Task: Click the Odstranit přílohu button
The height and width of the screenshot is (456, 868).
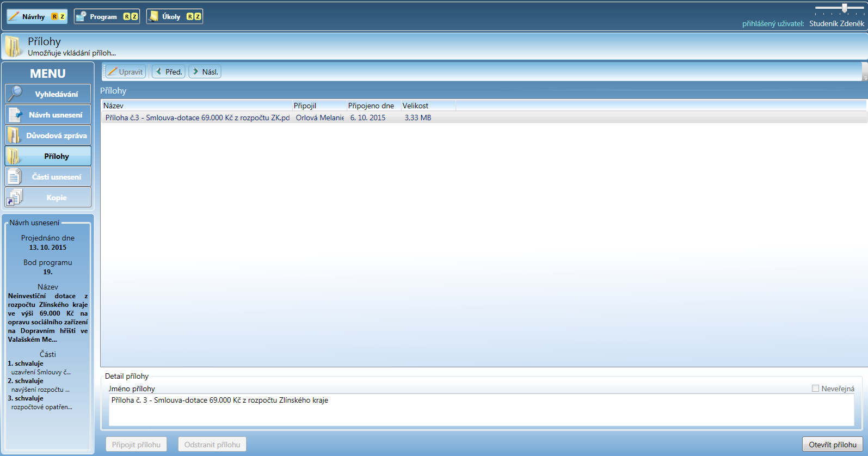Action: pyautogui.click(x=212, y=445)
